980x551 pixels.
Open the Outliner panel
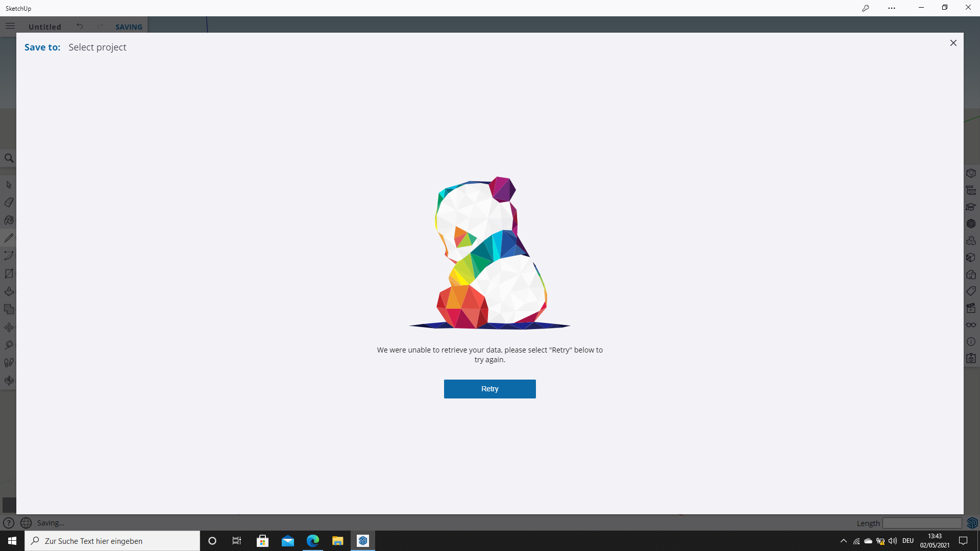click(971, 190)
